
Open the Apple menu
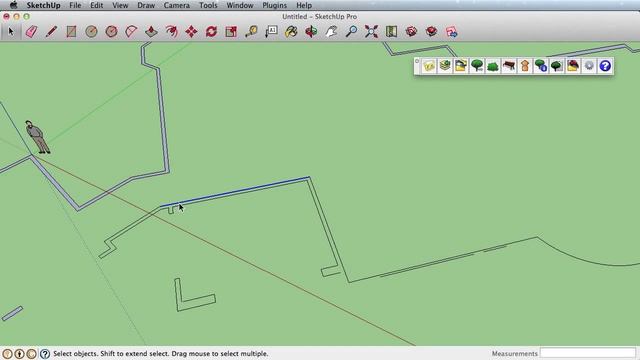[x=13, y=5]
